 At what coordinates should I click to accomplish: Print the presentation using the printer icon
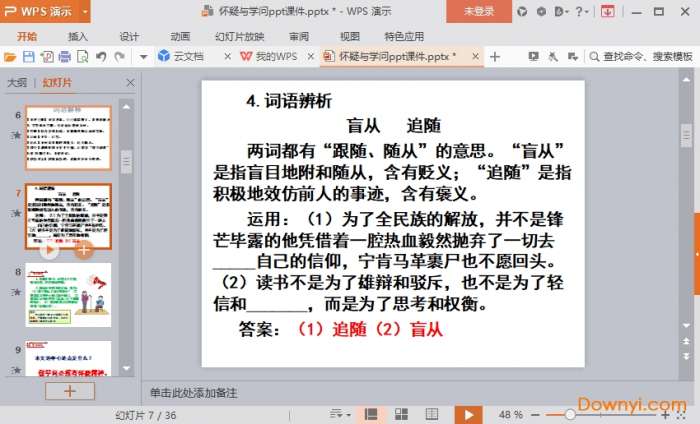click(65, 57)
